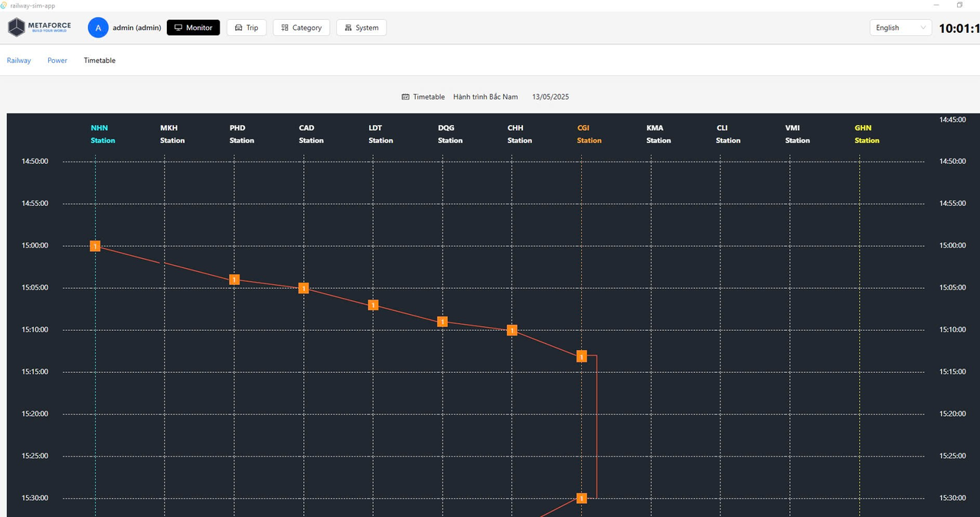The height and width of the screenshot is (517, 980).
Task: Open the English language dropdown
Action: (x=900, y=28)
